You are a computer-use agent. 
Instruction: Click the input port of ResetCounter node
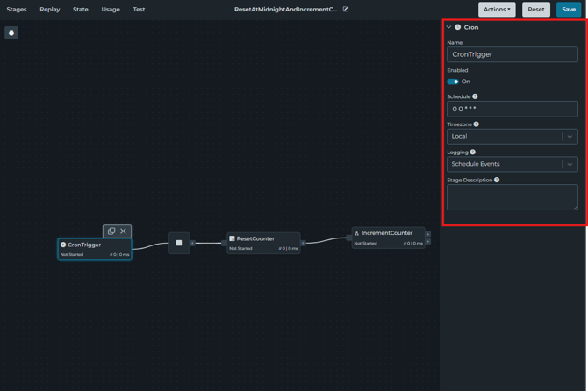tap(225, 243)
